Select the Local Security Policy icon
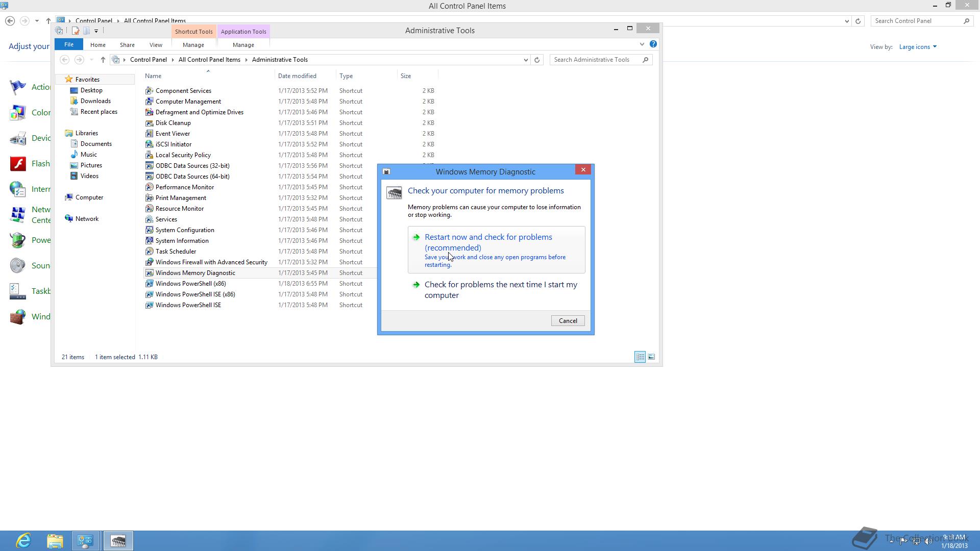The width and height of the screenshot is (980, 551). pyautogui.click(x=149, y=155)
